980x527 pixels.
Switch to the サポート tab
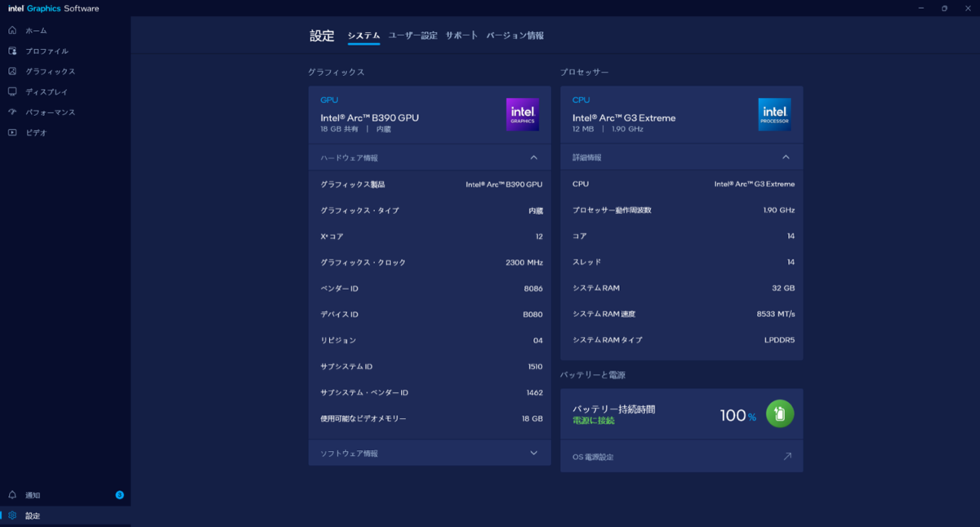coord(461,36)
